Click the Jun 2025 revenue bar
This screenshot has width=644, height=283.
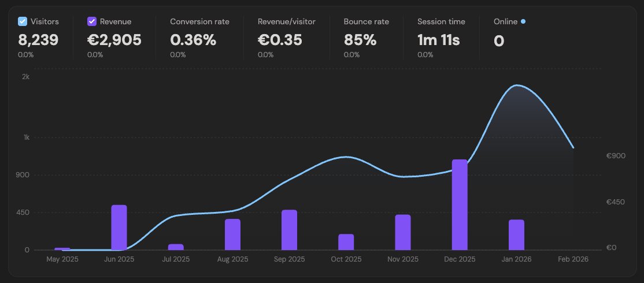(x=119, y=228)
